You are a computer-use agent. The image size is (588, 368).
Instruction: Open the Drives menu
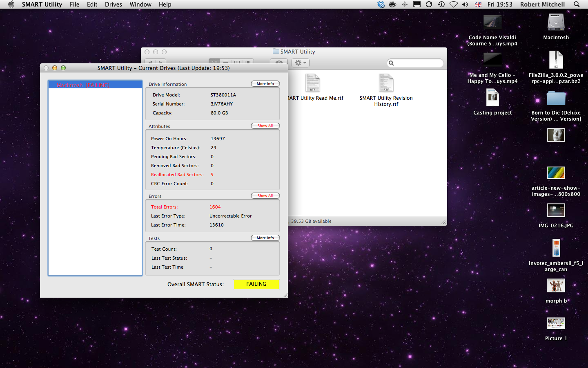click(x=114, y=4)
